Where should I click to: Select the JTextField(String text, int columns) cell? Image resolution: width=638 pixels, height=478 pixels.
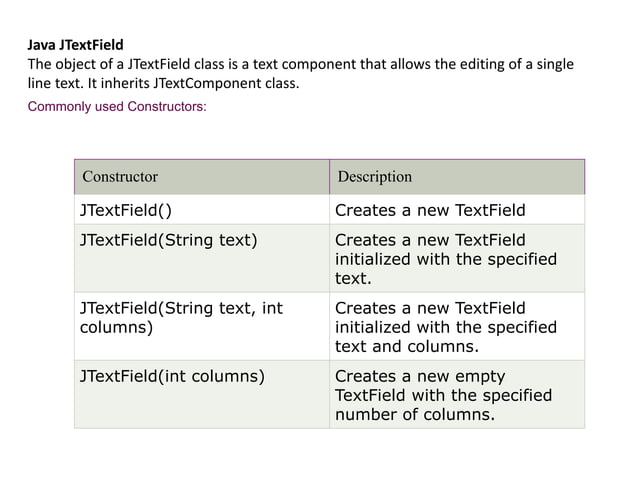pos(180,317)
